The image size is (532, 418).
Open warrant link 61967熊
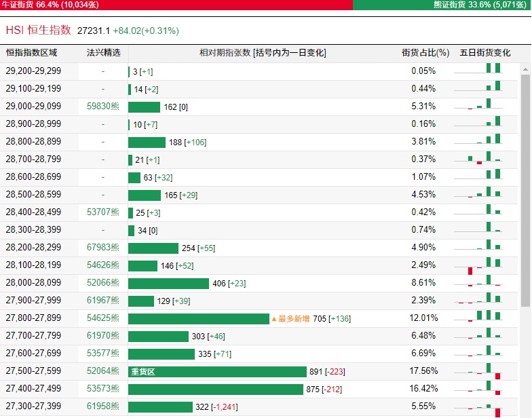pos(103,300)
